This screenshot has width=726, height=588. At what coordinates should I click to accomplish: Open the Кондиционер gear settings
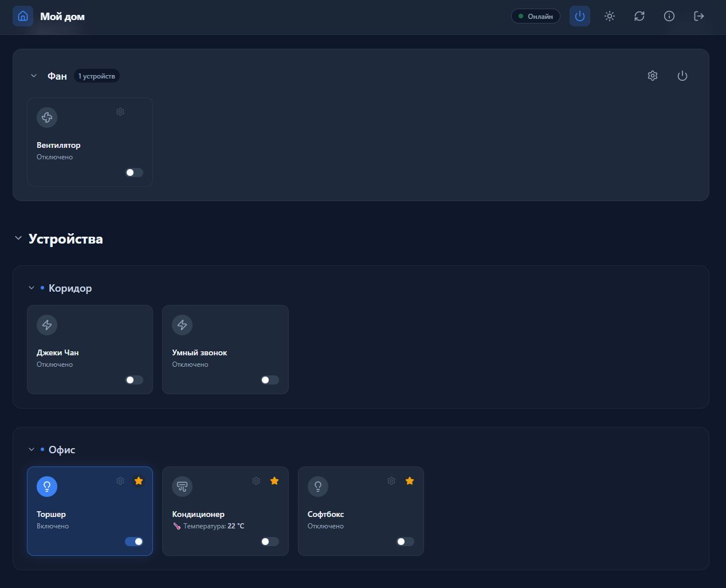pos(256,481)
